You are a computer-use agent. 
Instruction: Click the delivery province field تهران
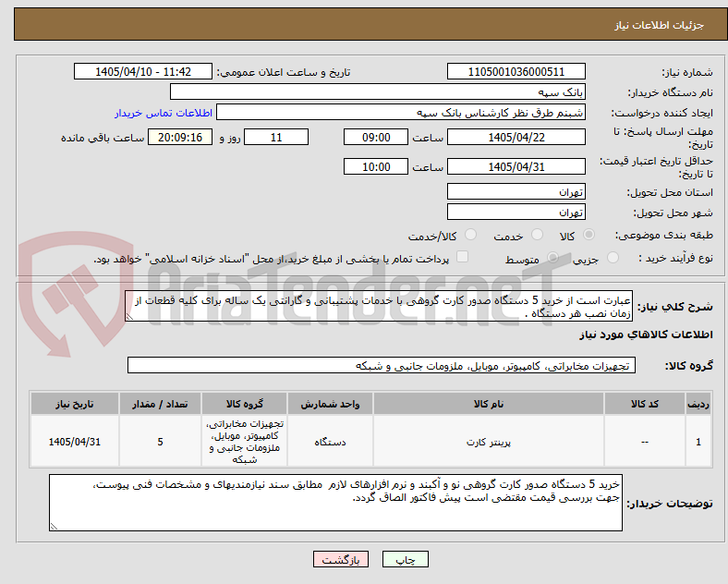516,191
